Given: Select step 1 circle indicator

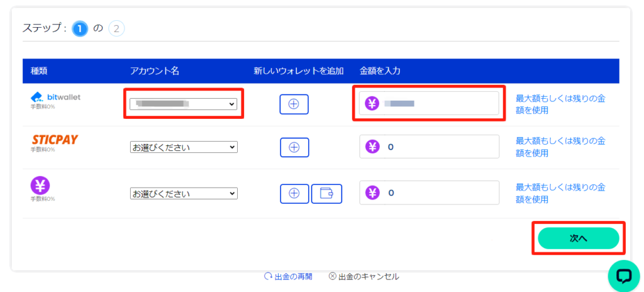Looking at the screenshot, I should tap(80, 28).
